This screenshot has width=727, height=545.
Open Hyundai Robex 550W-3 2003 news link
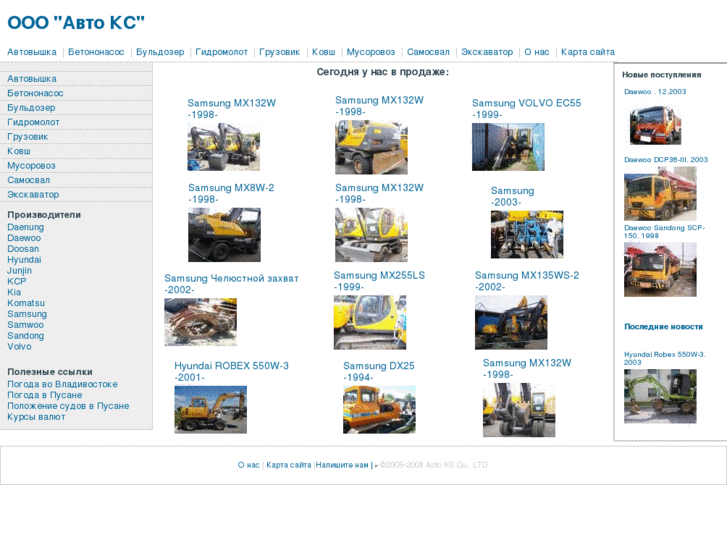pos(664,359)
